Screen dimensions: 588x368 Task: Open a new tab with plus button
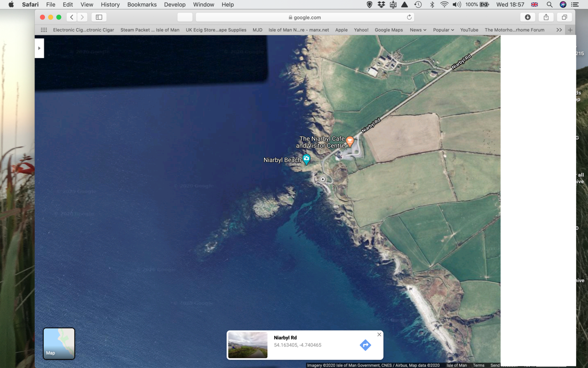pos(570,30)
